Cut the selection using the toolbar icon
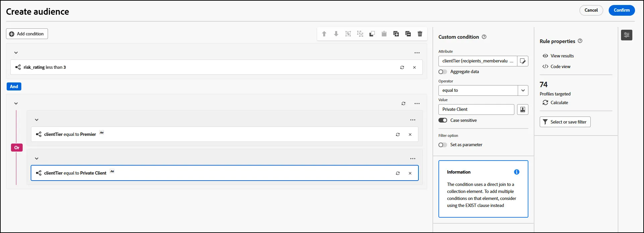The width and height of the screenshot is (644, 233). click(372, 34)
